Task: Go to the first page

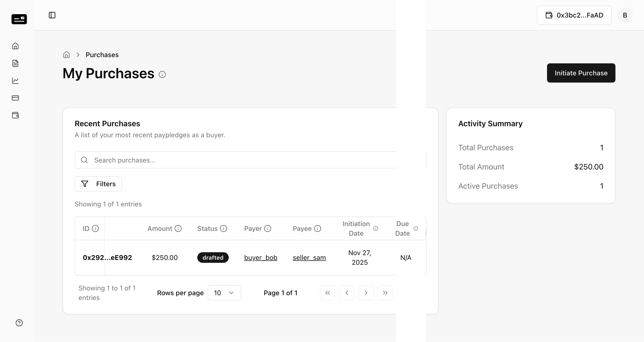Action: [327, 293]
